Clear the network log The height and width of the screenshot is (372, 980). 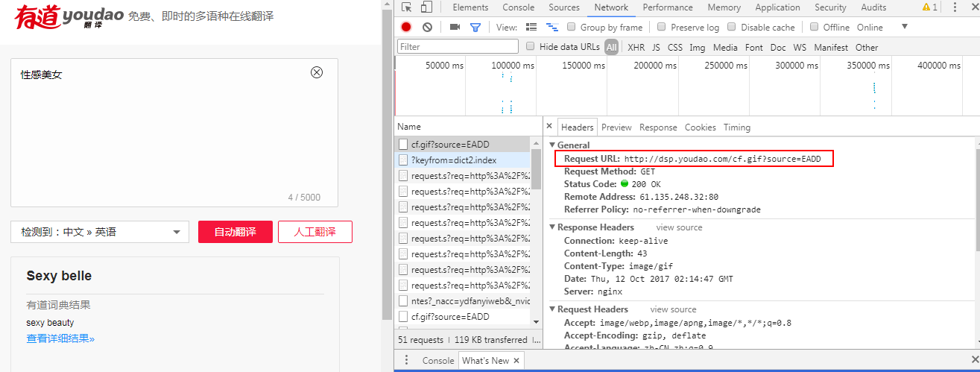[x=427, y=27]
